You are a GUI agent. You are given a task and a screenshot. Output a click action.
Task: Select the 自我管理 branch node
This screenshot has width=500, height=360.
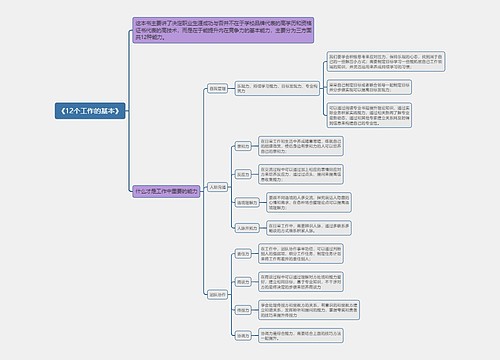[217, 89]
